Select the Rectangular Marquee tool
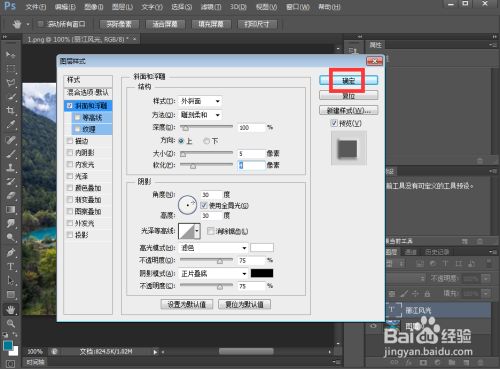The width and height of the screenshot is (500, 369). pyautogui.click(x=10, y=68)
